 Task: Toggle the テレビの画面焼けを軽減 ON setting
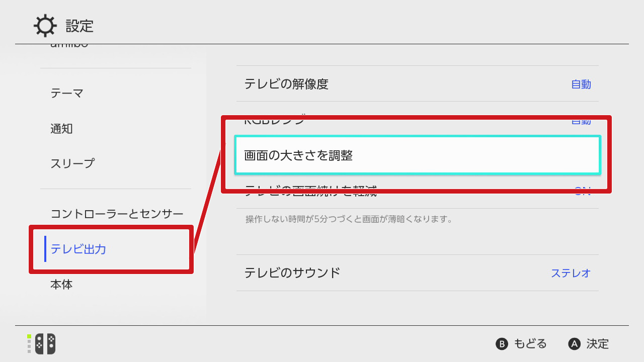coord(582,191)
